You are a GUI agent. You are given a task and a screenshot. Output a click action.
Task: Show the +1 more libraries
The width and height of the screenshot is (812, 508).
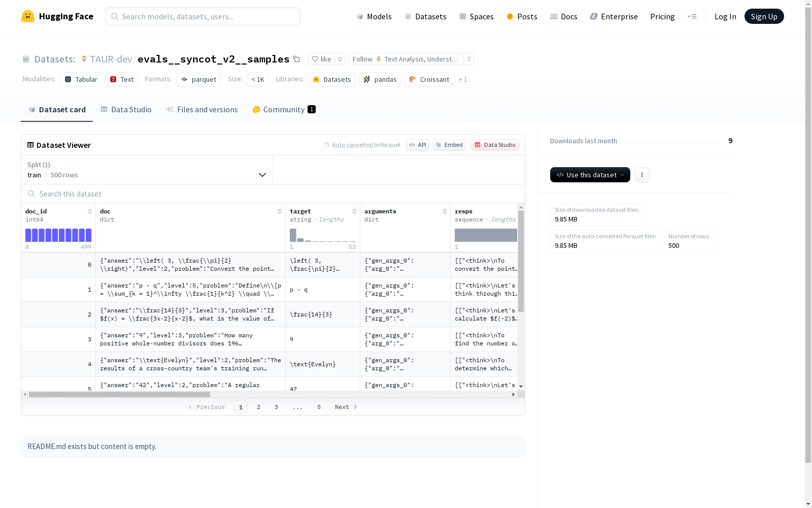click(463, 79)
